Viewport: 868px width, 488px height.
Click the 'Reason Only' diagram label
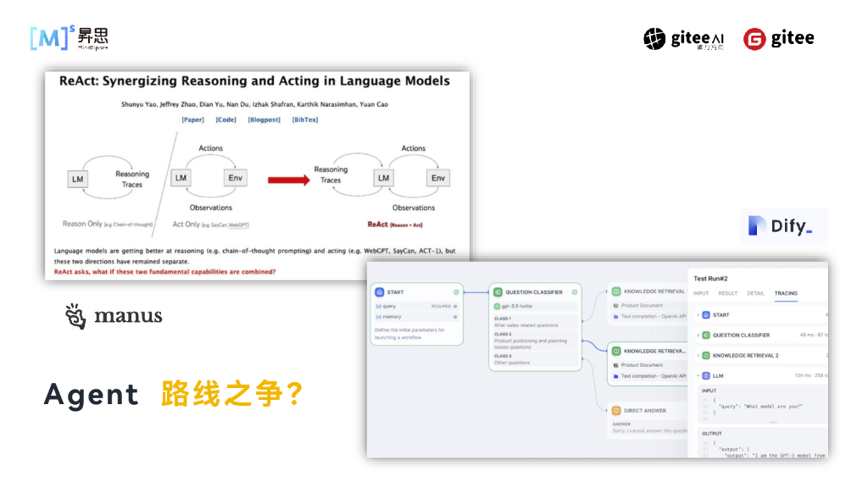coord(107,224)
